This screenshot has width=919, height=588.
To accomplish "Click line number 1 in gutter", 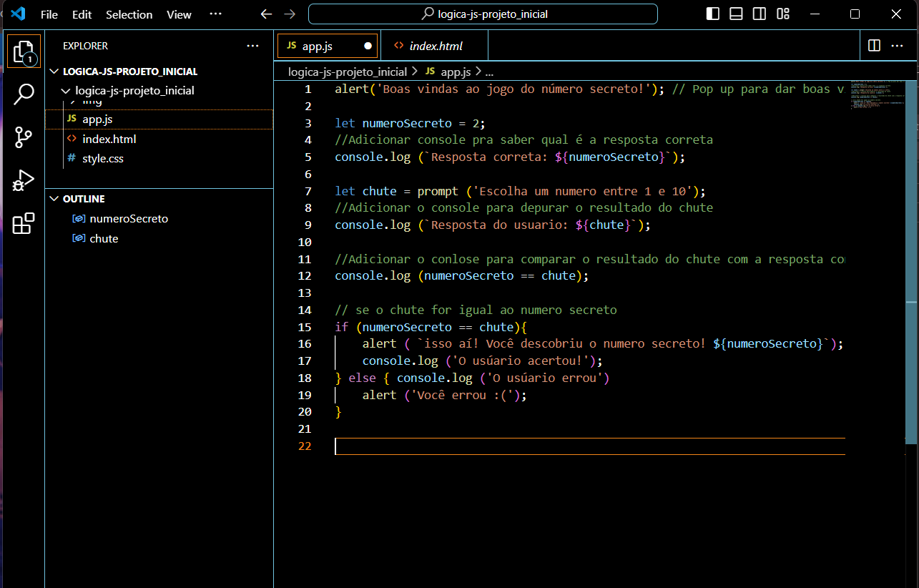I will [308, 89].
